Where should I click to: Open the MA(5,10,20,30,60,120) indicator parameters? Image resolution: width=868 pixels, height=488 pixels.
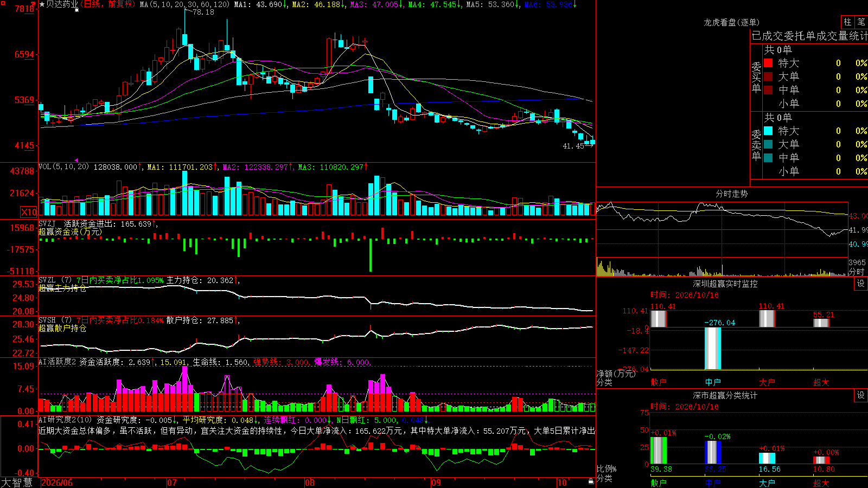(184, 4)
